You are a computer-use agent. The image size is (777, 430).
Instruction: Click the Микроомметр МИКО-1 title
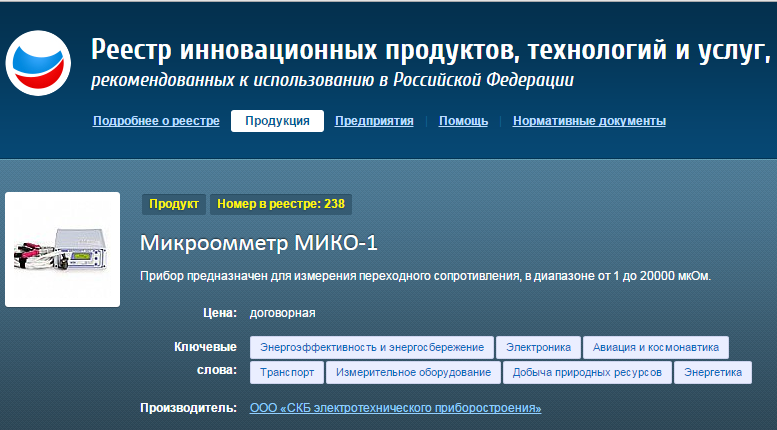point(259,243)
